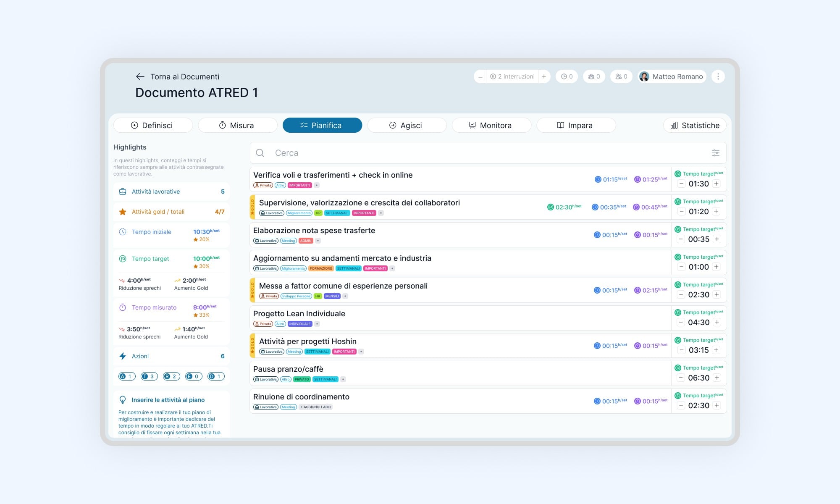Click the search filter sliders icon
The image size is (840, 504).
(716, 153)
